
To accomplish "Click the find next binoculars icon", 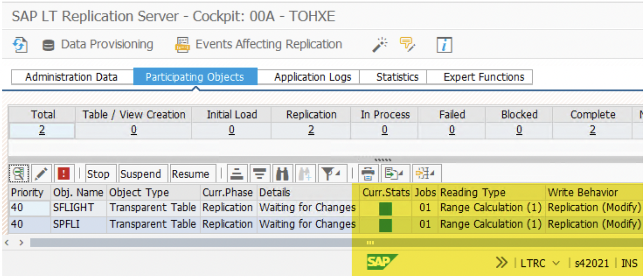I will (x=305, y=173).
